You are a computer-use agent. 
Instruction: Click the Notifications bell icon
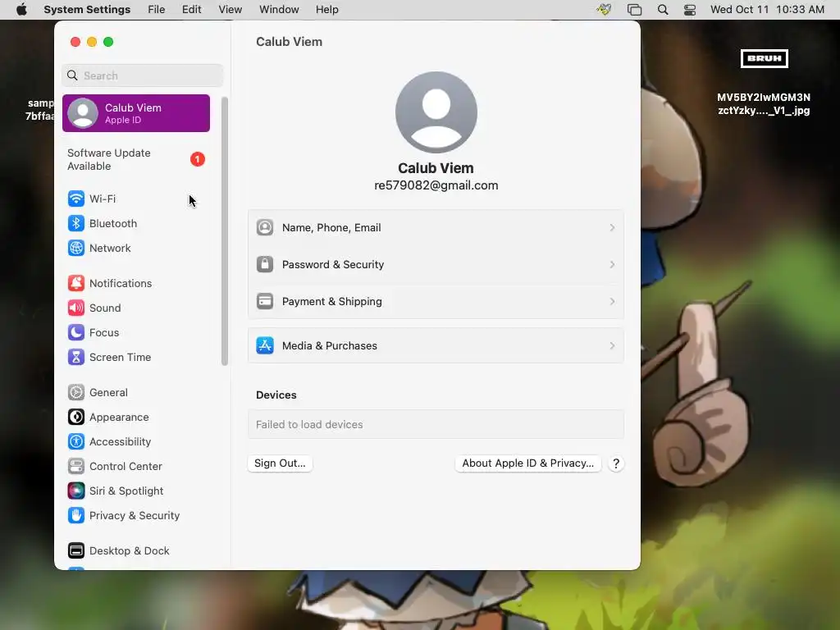[x=76, y=283]
